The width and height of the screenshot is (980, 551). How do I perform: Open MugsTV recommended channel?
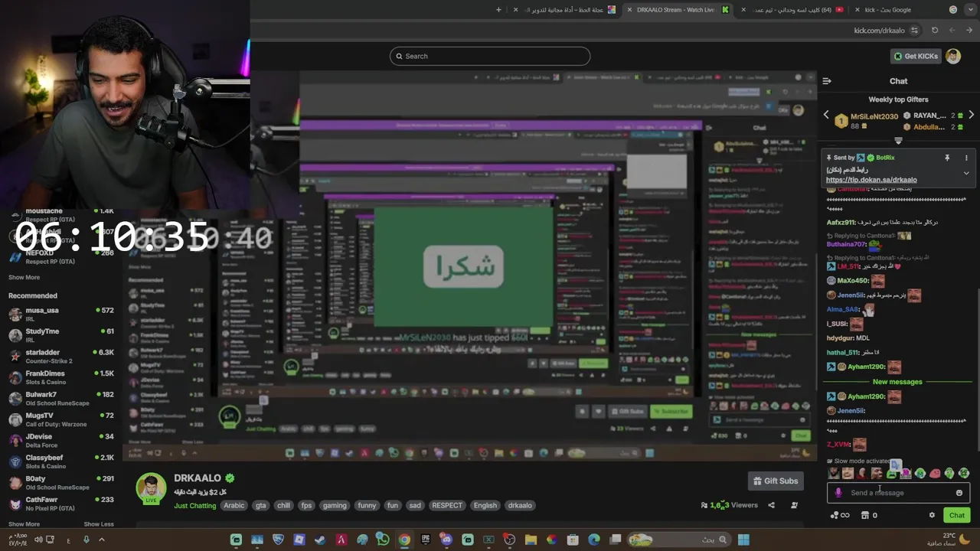(x=61, y=419)
